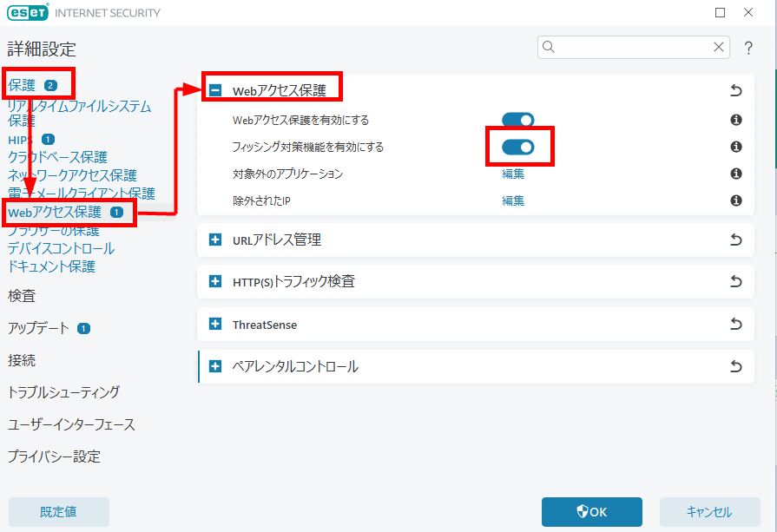This screenshot has width=777, height=532.
Task: Expand the URLアドレス管理 section
Action: (x=215, y=240)
